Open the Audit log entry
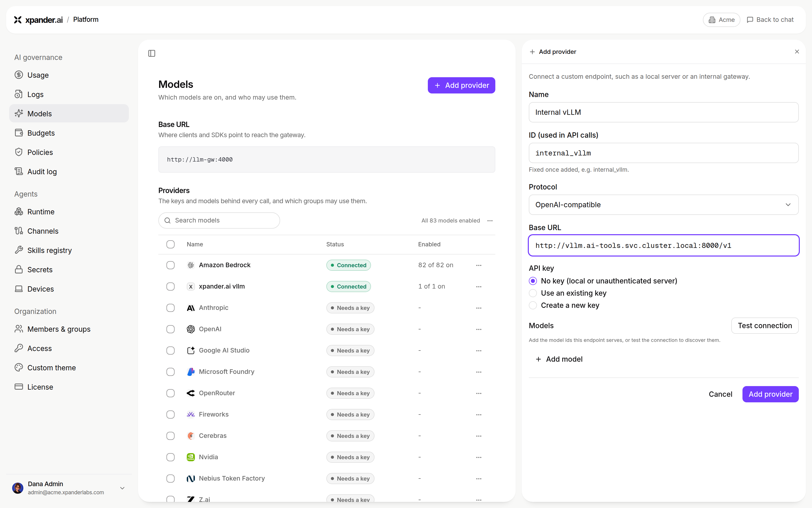812x508 pixels. pos(69,172)
